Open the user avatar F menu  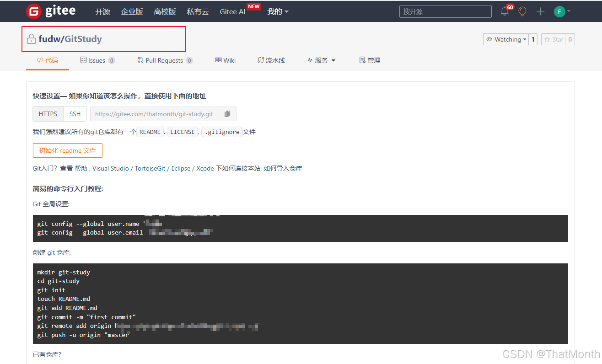(x=559, y=11)
